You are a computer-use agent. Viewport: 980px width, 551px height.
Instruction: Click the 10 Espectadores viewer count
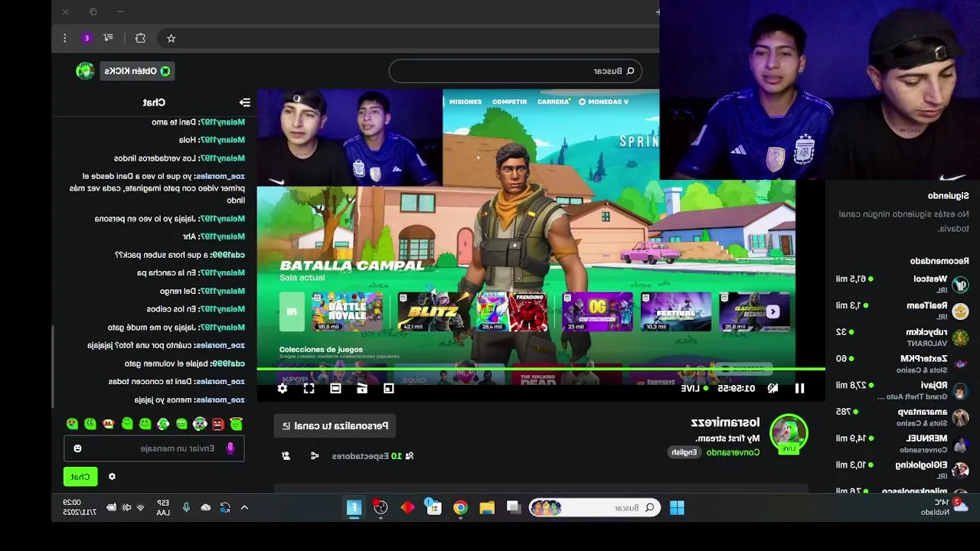[372, 456]
